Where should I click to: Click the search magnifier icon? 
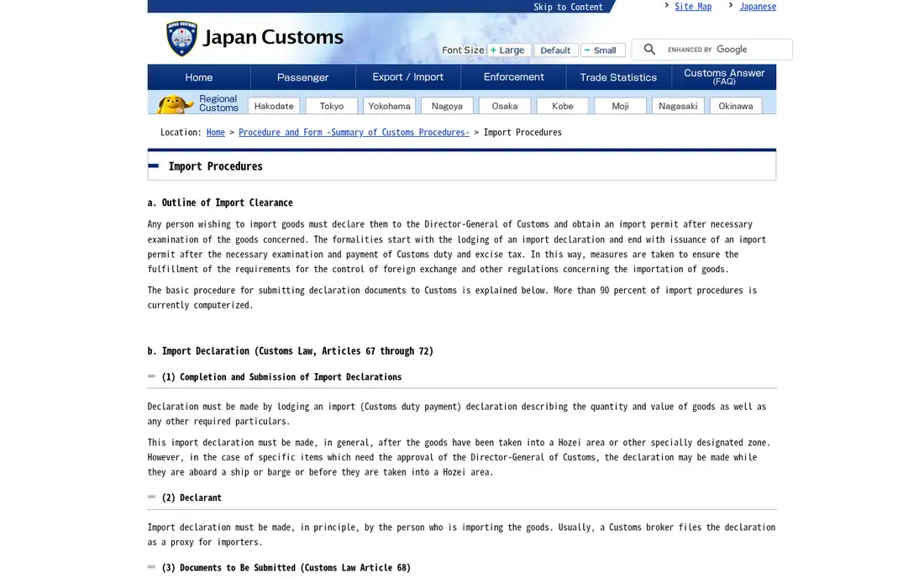[x=649, y=50]
